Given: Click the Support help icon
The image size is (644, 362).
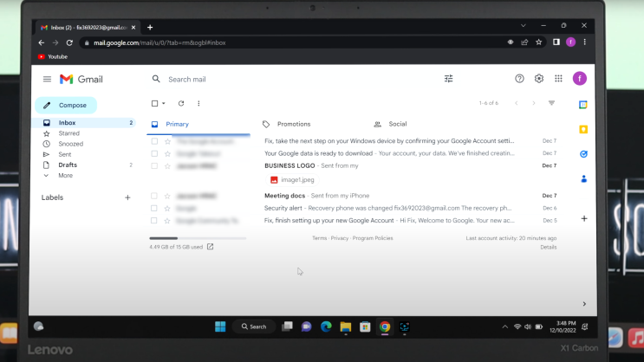Looking at the screenshot, I should click(519, 79).
